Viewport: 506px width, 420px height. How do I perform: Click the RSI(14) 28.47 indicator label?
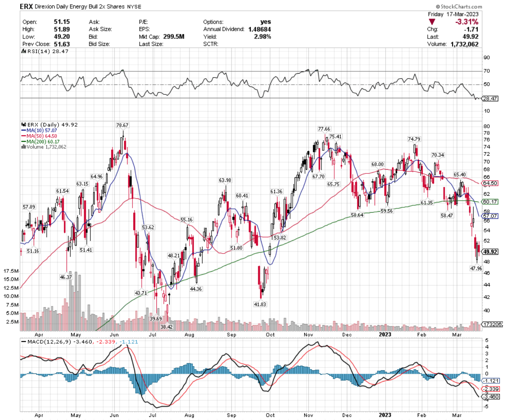(46, 51)
